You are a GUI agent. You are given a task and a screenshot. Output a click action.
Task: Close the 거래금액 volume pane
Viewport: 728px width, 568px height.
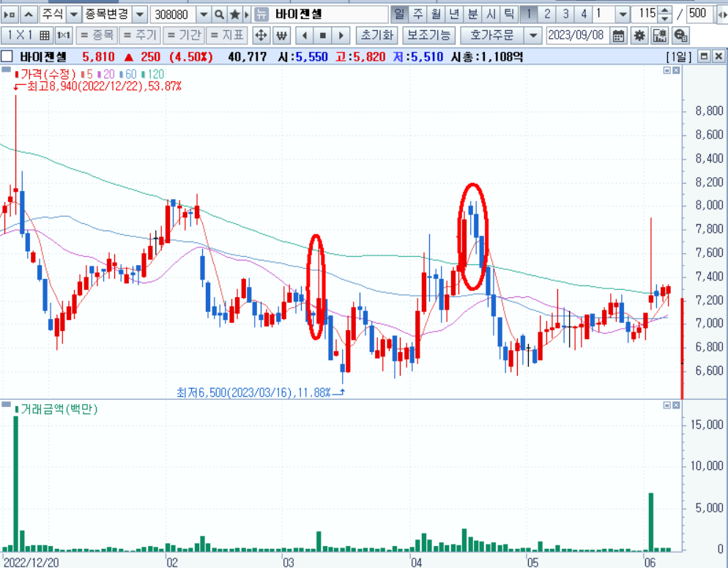pyautogui.click(x=677, y=406)
